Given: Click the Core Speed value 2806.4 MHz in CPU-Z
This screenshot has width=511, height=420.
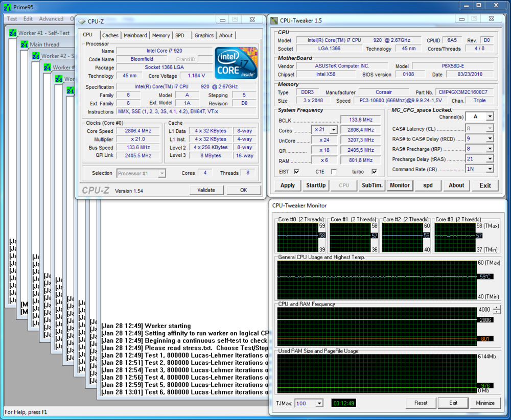Looking at the screenshot, I should point(138,131).
